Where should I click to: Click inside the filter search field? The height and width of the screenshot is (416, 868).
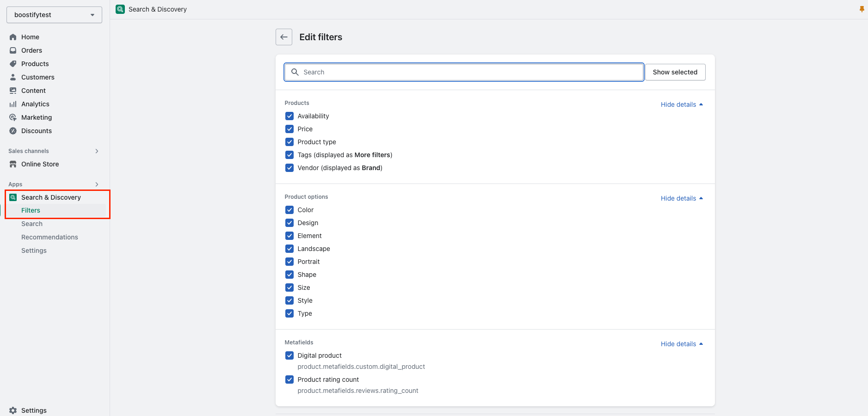[x=462, y=72]
